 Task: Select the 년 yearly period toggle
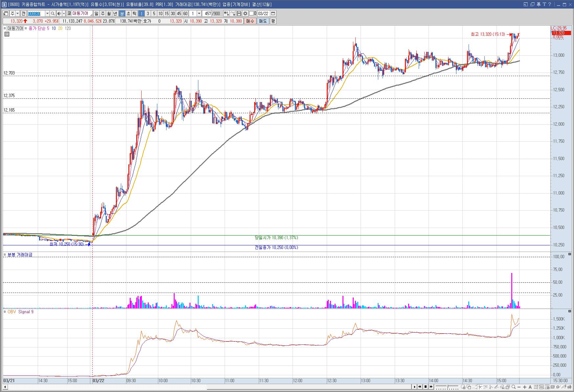click(x=115, y=13)
